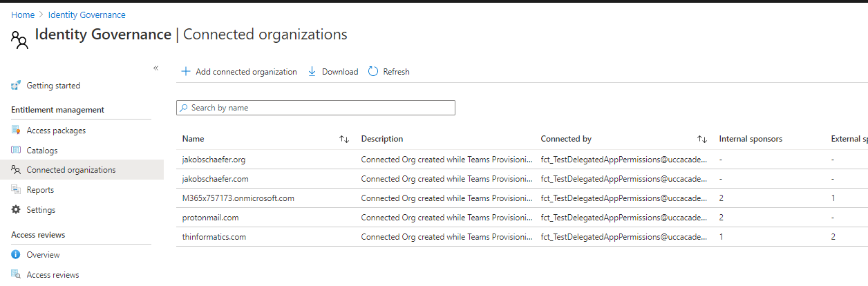
Task: Click the Download arrow icon
Action: pyautogui.click(x=312, y=72)
